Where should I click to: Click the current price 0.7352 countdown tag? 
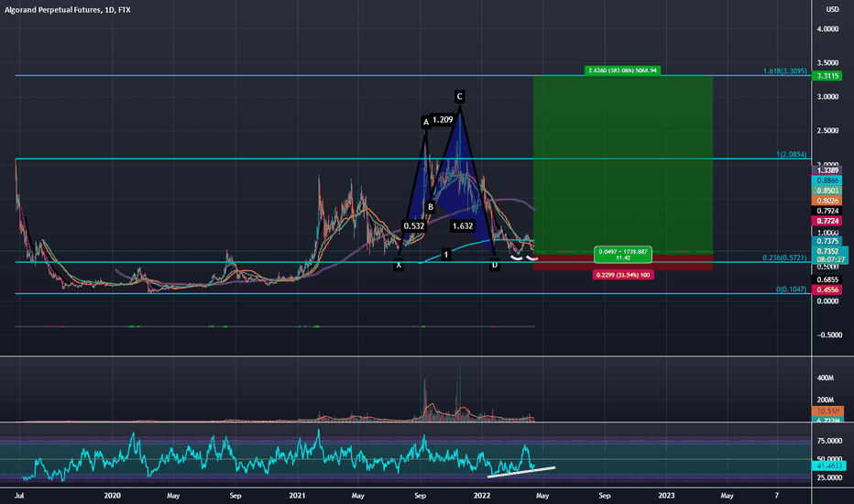[829, 256]
